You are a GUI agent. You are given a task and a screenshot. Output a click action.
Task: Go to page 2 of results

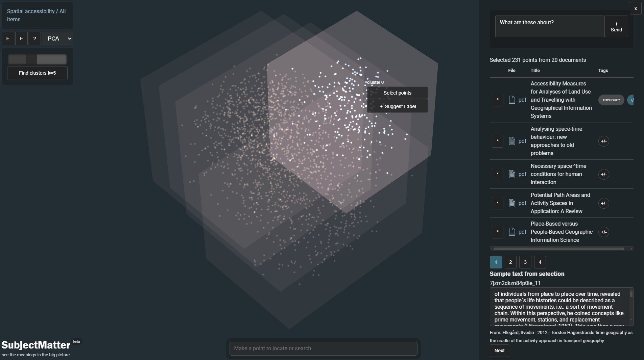coord(510,262)
